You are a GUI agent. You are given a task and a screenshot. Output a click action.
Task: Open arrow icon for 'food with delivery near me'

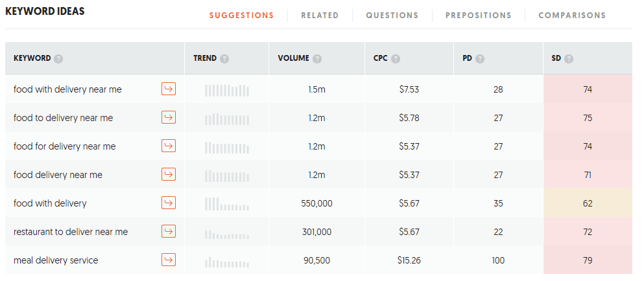click(x=169, y=89)
